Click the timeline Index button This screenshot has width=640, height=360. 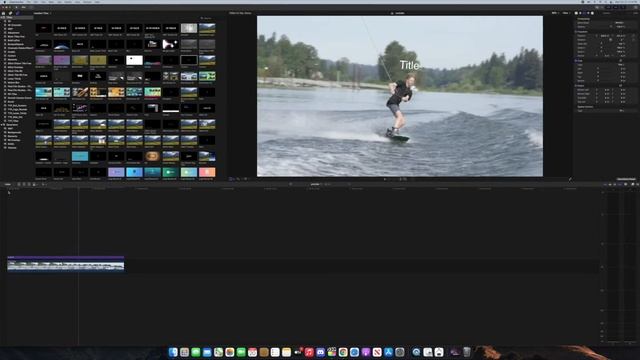click(x=8, y=184)
